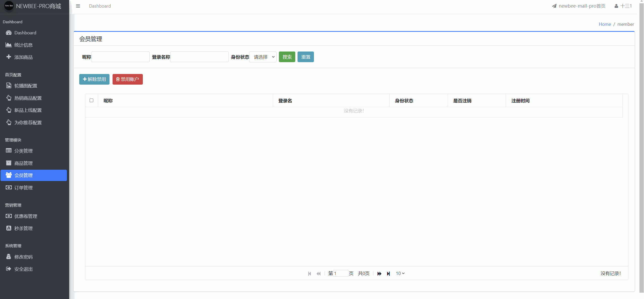
Task: Open the rows-per-page 10 dropdown
Action: tap(400, 273)
